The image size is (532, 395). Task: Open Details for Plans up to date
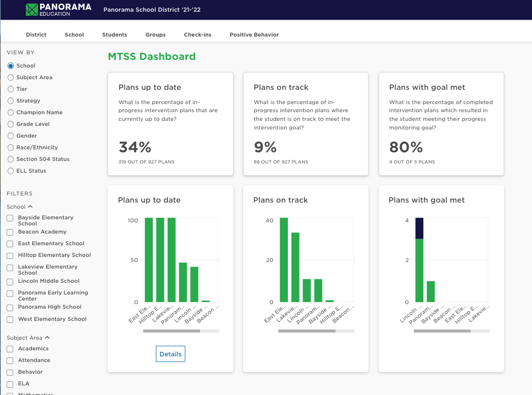170,354
